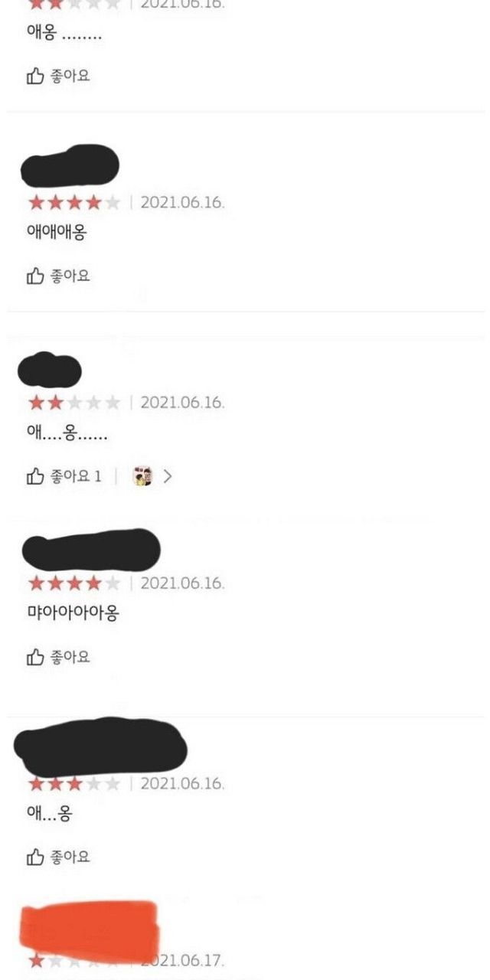This screenshot has height=980, width=490.
Task: Open the redacted username above 애애애옹 review
Action: 70,166
